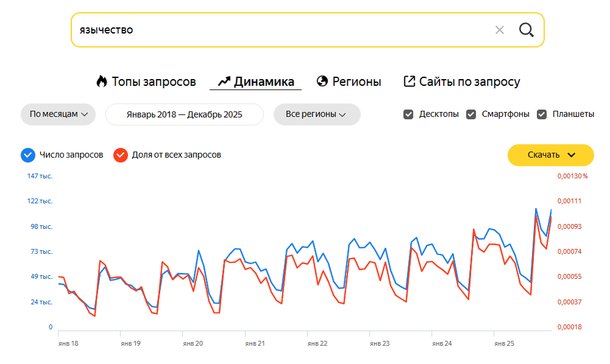Viewport: 610px width, 364px height.
Task: Go to Сайты по запросу tab
Action: [469, 82]
